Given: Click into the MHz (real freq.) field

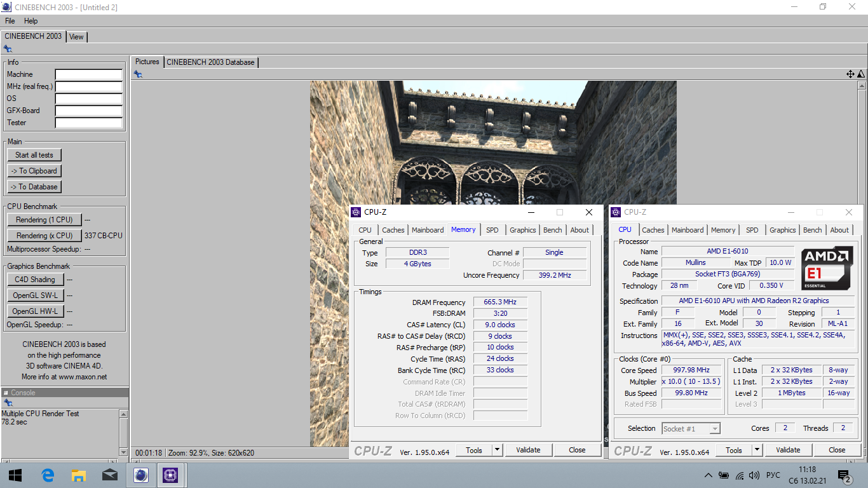Looking at the screenshot, I should click(89, 87).
